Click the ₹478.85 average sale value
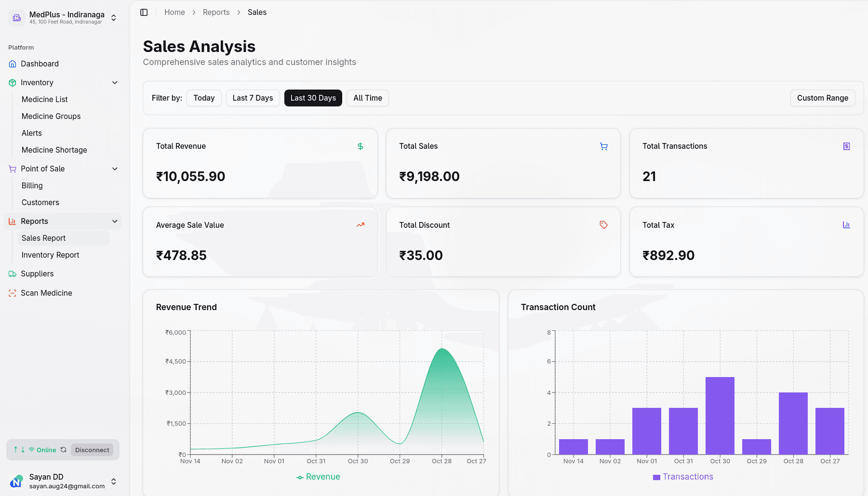The width and height of the screenshot is (868, 496). point(181,256)
